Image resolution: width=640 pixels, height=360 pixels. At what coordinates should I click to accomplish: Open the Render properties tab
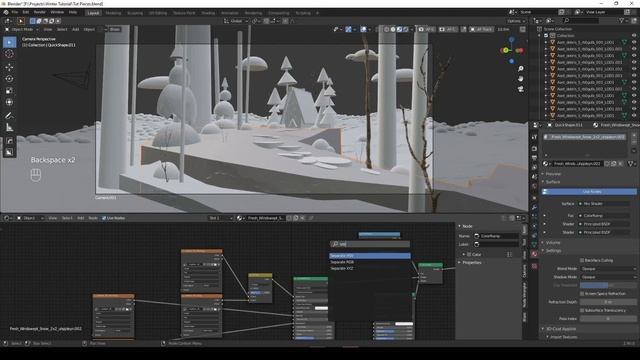coord(534,149)
